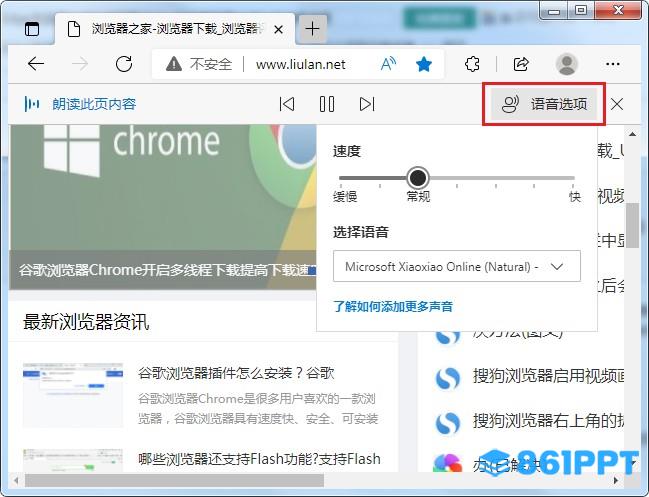Open the Extensions puzzle icon

point(472,64)
